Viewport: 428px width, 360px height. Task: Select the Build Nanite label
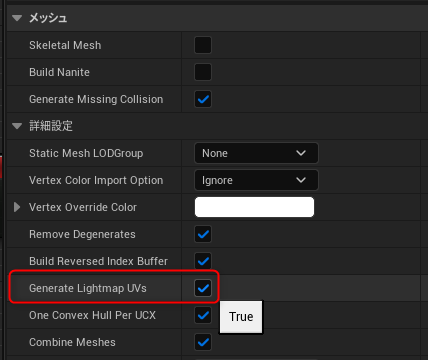pyautogui.click(x=59, y=72)
